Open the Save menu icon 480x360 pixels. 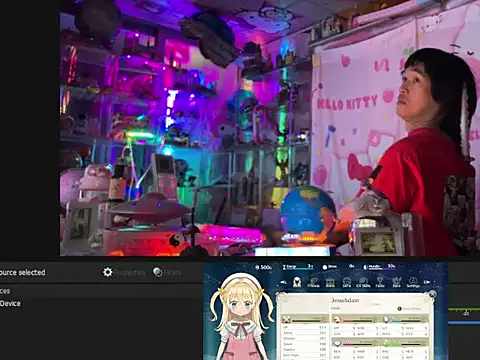click(396, 283)
